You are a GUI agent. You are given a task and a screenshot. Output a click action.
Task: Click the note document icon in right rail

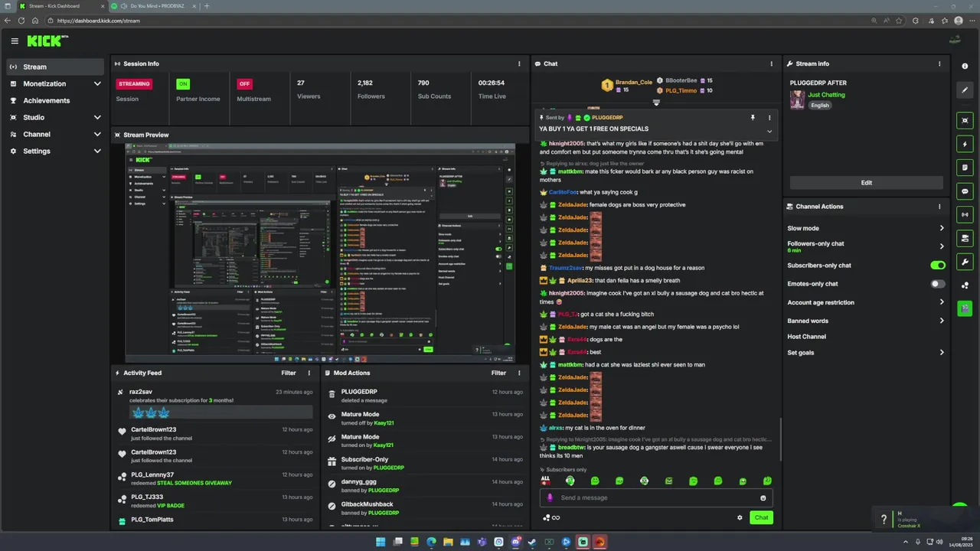click(x=965, y=168)
